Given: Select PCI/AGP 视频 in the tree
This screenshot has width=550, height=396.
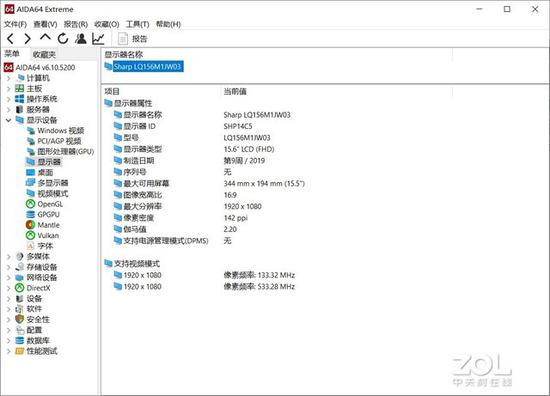Looking at the screenshot, I should coord(59,141).
